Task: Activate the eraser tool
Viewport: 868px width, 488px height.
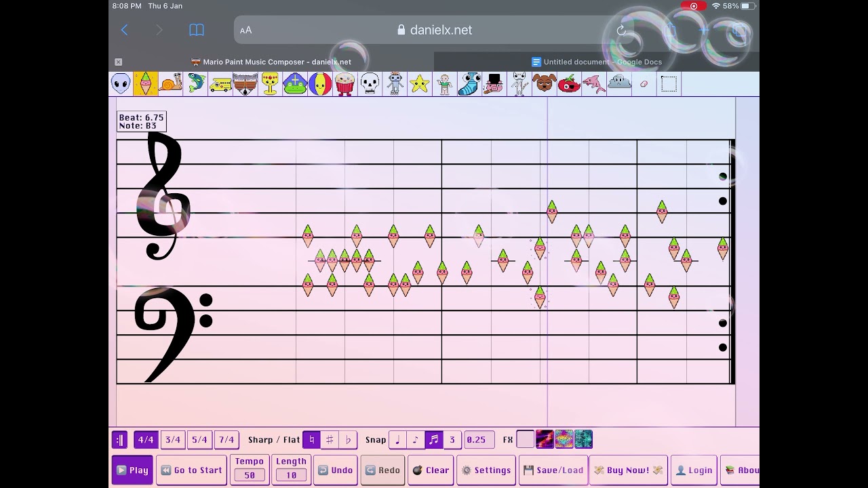Action: (644, 84)
